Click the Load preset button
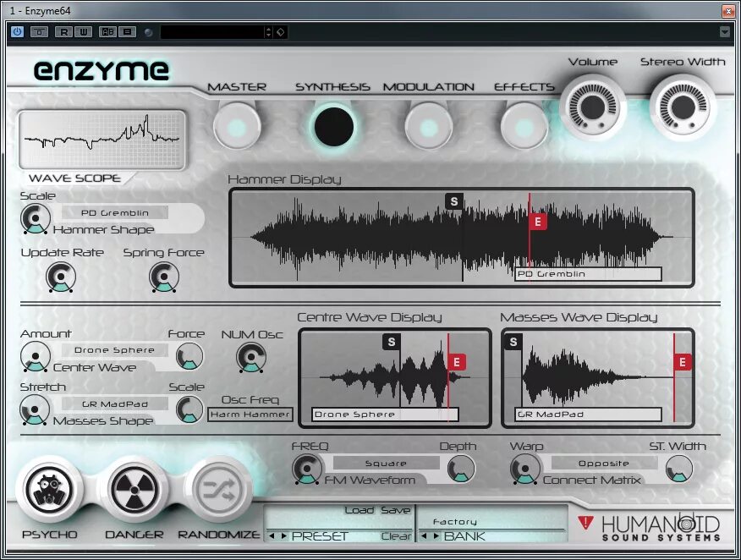The height and width of the screenshot is (560, 741). 360,510
